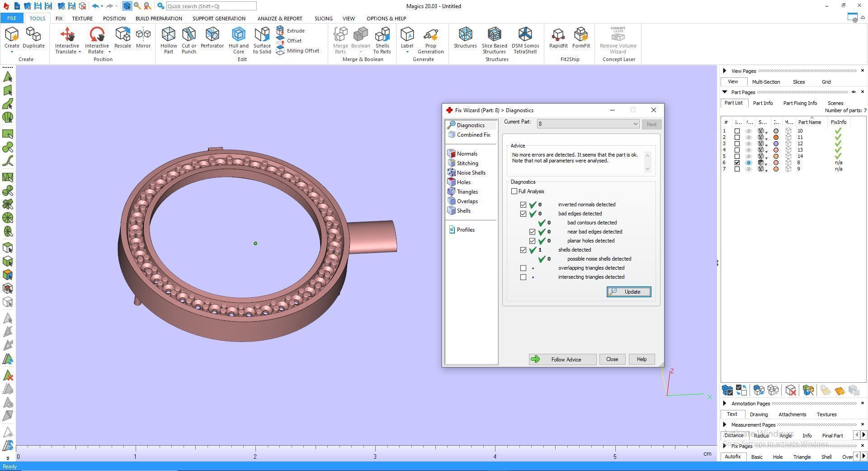The width and height of the screenshot is (868, 471).
Task: Toggle near bad edges detected checkbox
Action: point(533,232)
